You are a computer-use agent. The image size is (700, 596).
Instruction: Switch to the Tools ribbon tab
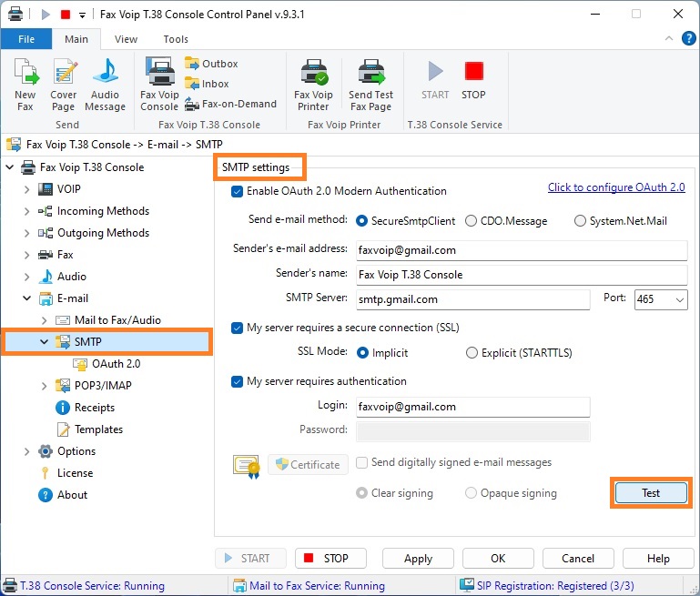pyautogui.click(x=176, y=39)
